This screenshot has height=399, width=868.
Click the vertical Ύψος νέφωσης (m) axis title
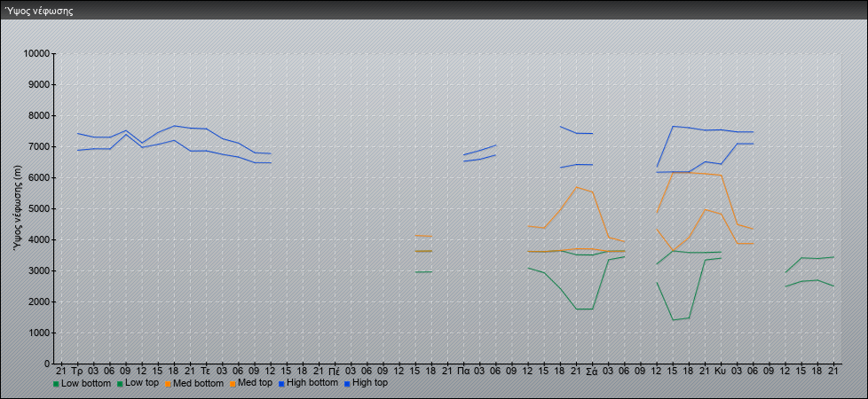pos(19,208)
